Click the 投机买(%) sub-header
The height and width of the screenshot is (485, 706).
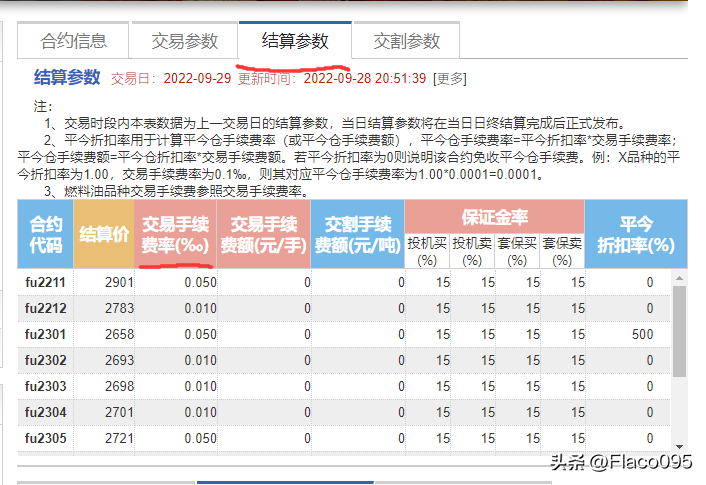coord(427,251)
